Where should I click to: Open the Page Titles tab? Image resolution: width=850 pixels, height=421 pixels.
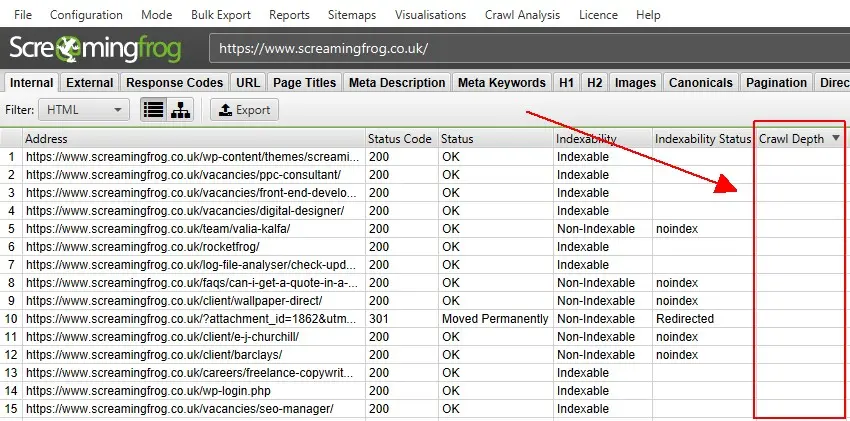(303, 83)
